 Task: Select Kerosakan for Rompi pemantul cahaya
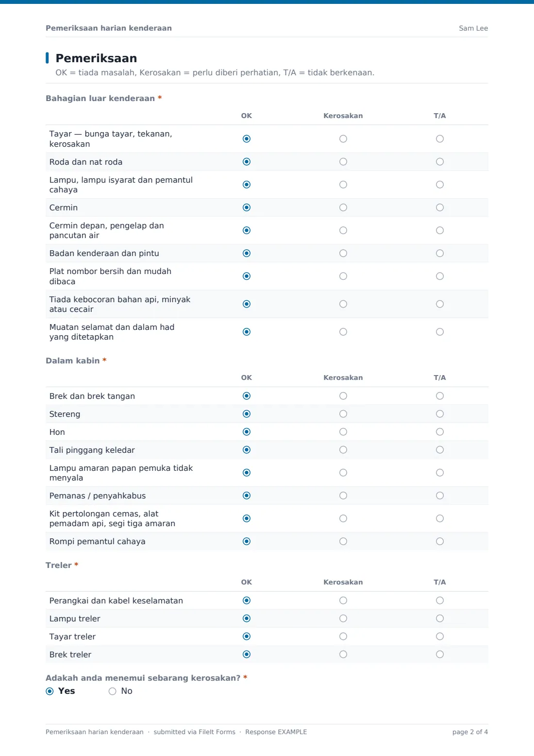coord(343,541)
